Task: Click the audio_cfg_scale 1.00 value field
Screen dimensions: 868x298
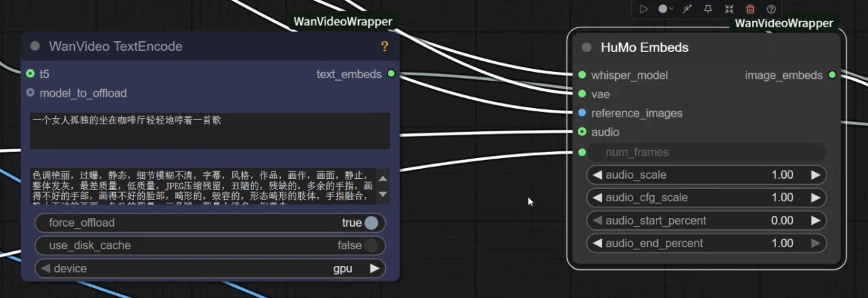Action: click(783, 197)
